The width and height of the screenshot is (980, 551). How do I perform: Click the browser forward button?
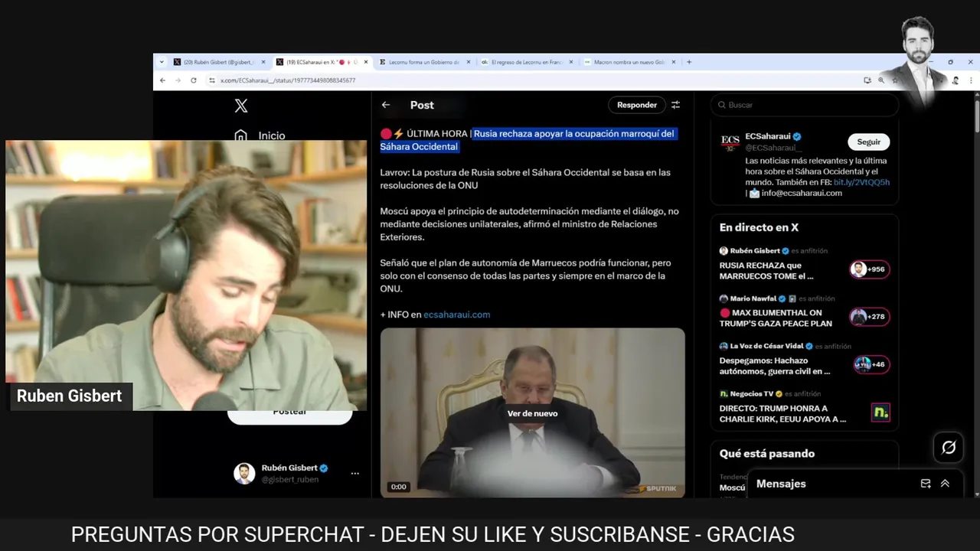[x=178, y=80]
